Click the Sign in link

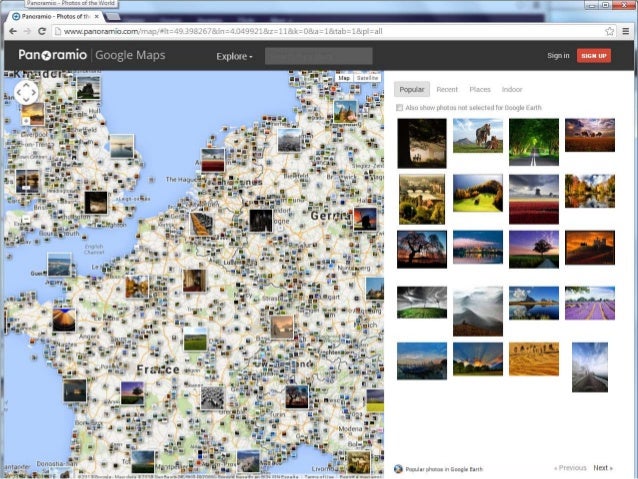557,56
